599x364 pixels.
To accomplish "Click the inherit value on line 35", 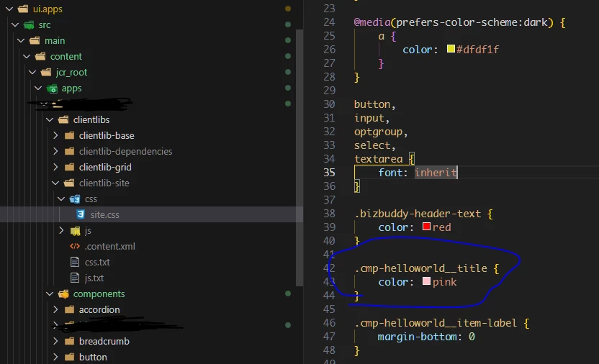I will tap(436, 173).
